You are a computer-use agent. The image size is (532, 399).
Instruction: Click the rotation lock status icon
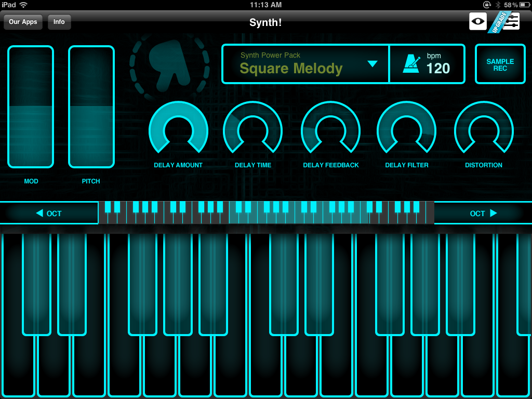pos(487,5)
